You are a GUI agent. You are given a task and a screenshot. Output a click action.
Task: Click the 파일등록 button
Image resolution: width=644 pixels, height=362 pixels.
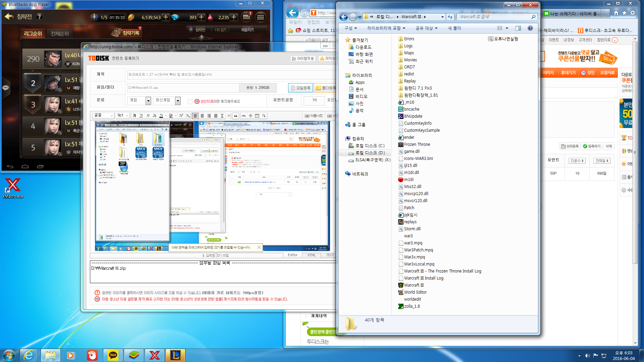301,88
